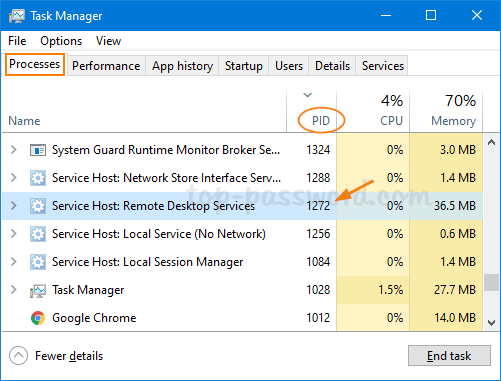The image size is (501, 381).
Task: Sort processes by PID column header
Action: (321, 120)
